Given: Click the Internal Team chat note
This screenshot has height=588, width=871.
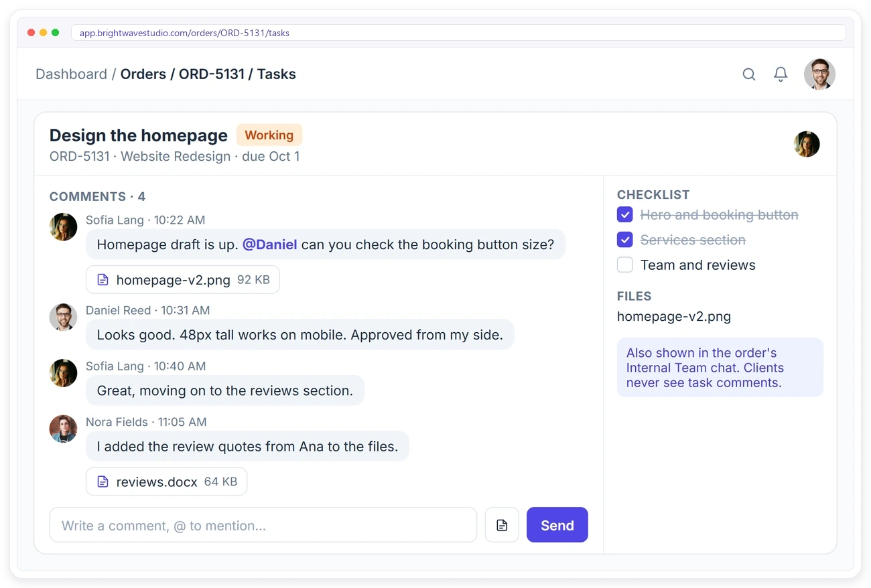Looking at the screenshot, I should point(720,368).
